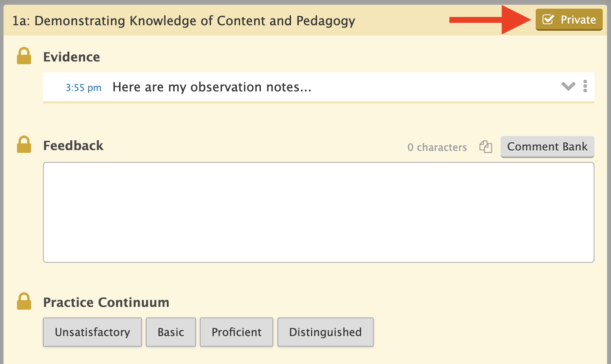The height and width of the screenshot is (364, 611).
Task: Click the lock icon beside Feedback
Action: [x=24, y=145]
